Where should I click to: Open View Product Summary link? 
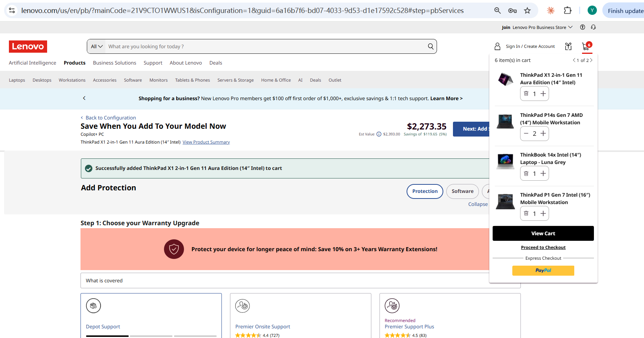coord(206,142)
